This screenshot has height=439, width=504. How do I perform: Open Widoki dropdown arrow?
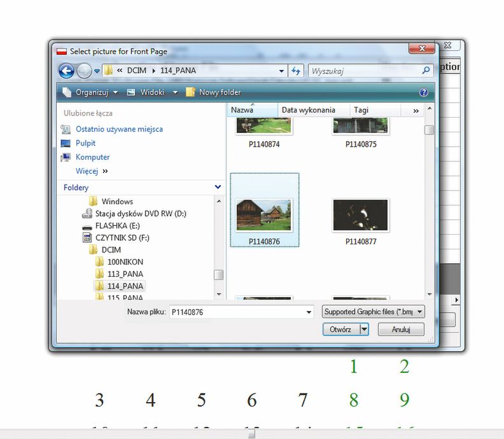point(175,92)
